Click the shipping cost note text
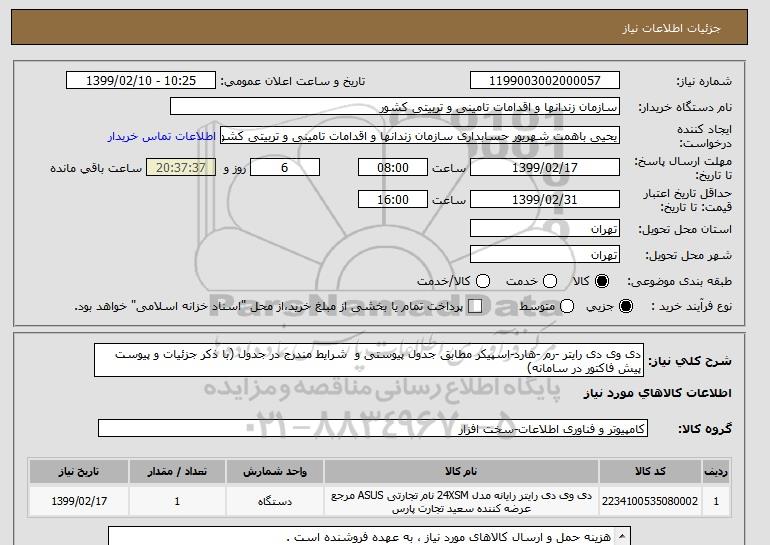 pyautogui.click(x=448, y=537)
